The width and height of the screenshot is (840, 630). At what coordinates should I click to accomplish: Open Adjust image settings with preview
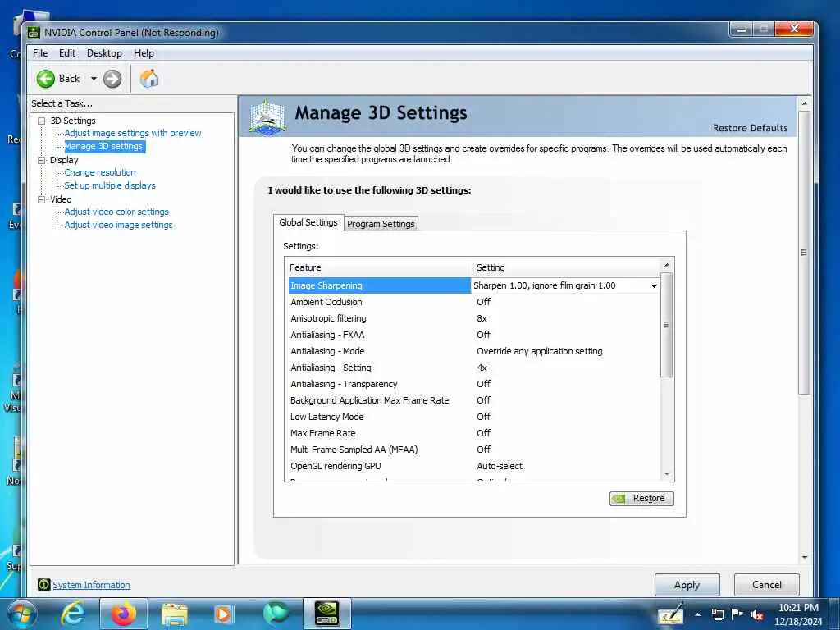[x=133, y=133]
